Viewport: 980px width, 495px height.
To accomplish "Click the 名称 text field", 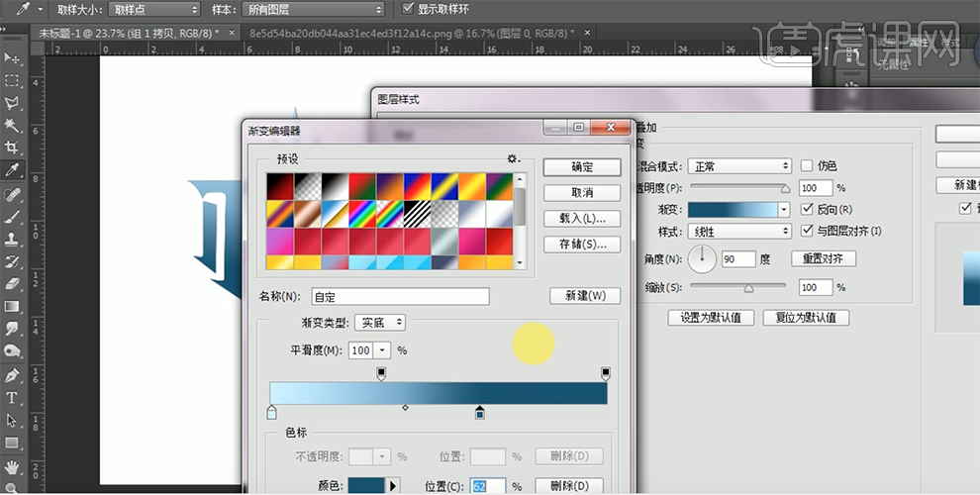I will pyautogui.click(x=400, y=296).
